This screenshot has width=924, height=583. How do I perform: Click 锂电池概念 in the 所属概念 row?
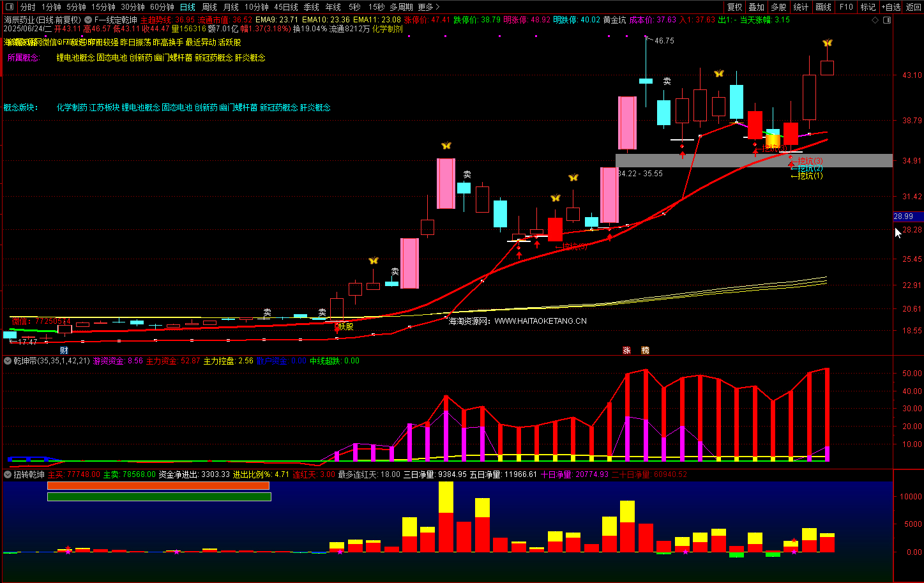(x=75, y=57)
